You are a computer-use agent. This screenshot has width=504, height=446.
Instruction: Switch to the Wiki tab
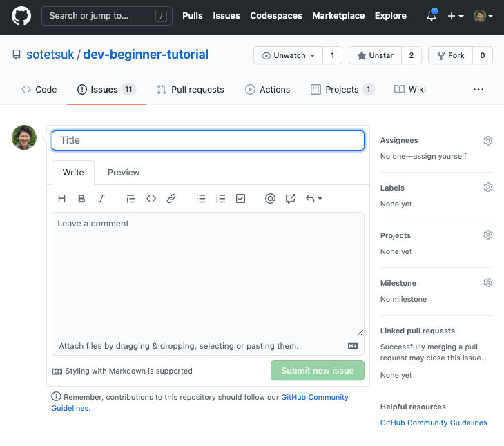click(410, 89)
